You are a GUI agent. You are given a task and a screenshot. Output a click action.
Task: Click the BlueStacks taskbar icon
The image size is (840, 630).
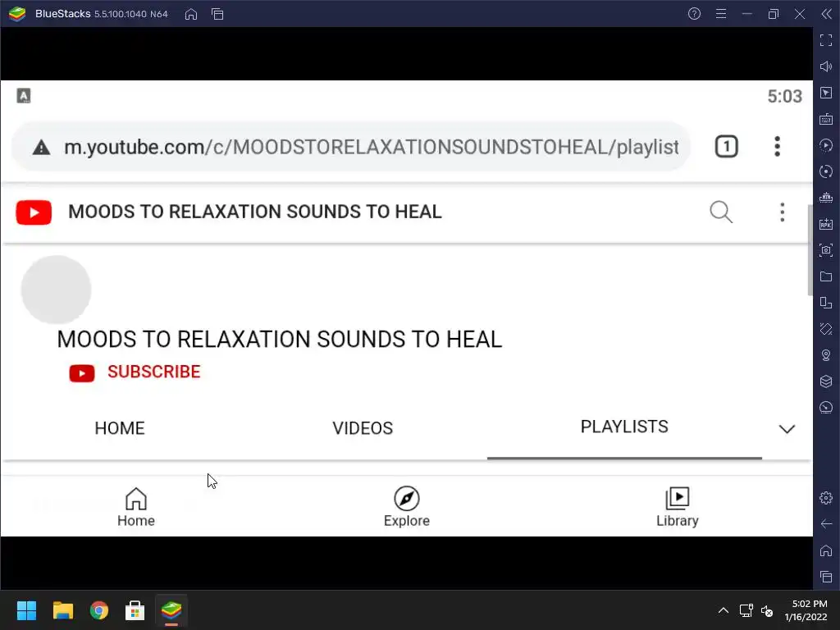point(171,610)
